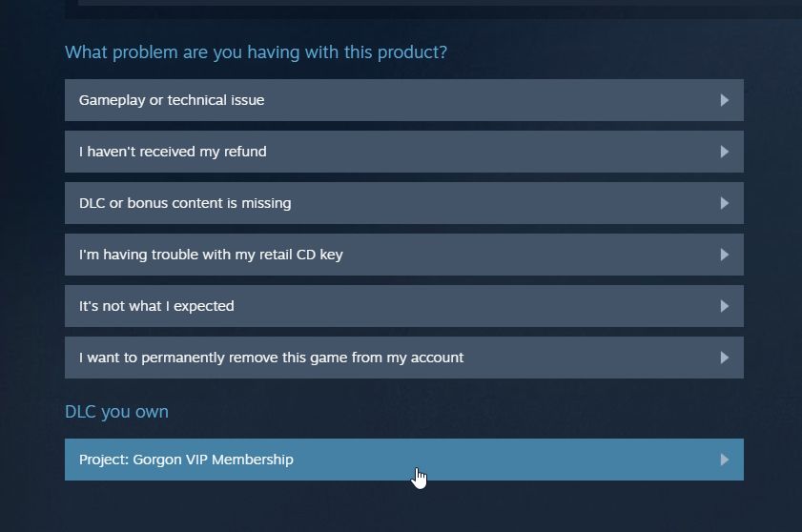Click the arrow for I haven't received my refund

724,152
